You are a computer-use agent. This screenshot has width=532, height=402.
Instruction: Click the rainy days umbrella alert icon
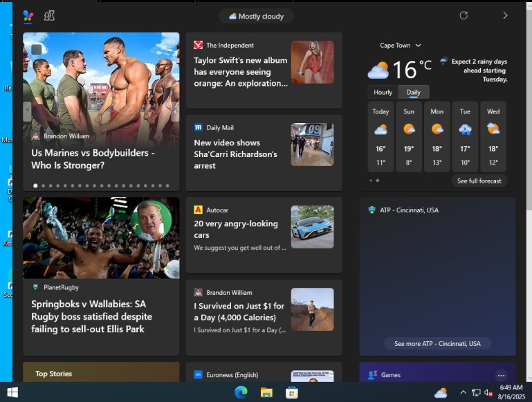coord(444,62)
